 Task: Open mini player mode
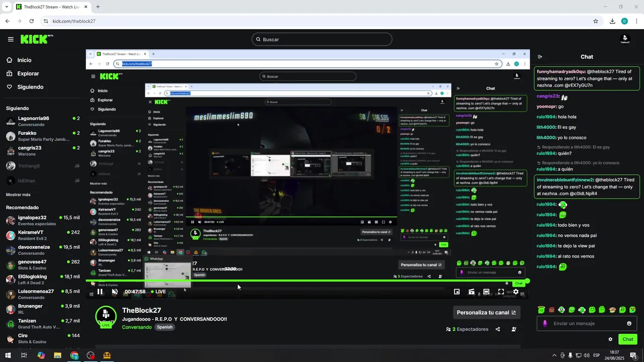(457, 292)
